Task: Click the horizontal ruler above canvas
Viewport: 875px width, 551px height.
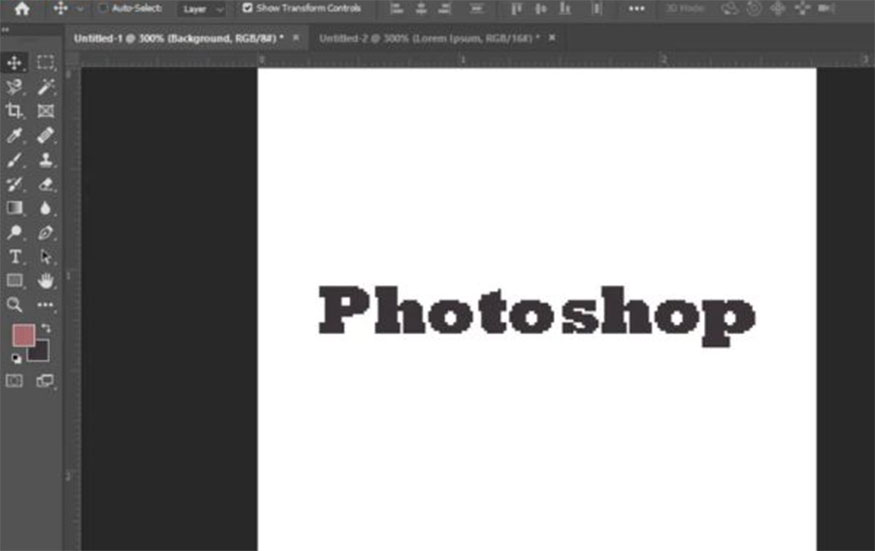Action: [x=477, y=59]
